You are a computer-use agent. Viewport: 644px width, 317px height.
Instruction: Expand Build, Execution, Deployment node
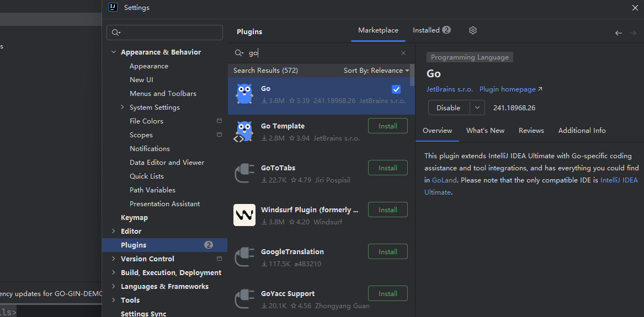[114, 273]
